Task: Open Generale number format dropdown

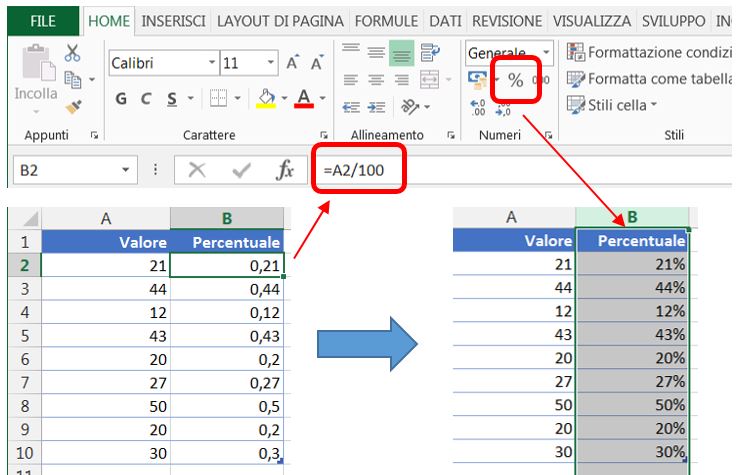Action: [x=547, y=52]
